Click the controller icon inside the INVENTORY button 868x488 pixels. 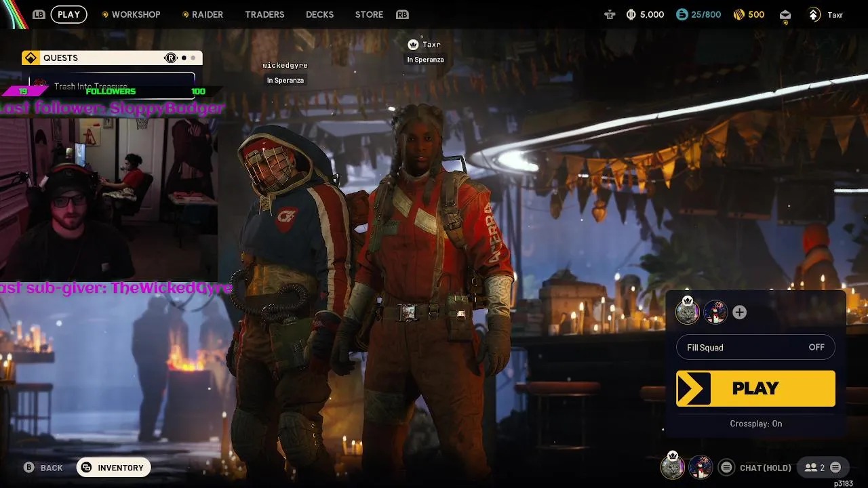(87, 468)
